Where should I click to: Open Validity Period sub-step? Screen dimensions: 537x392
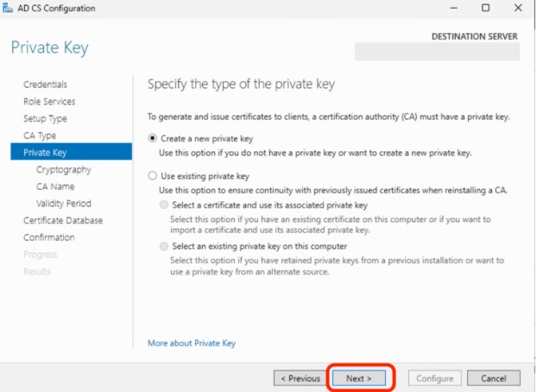coord(63,204)
